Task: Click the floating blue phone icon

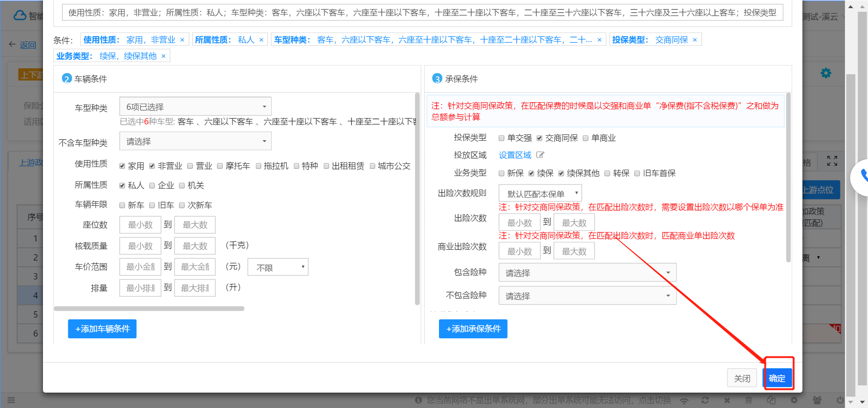Action: click(863, 176)
